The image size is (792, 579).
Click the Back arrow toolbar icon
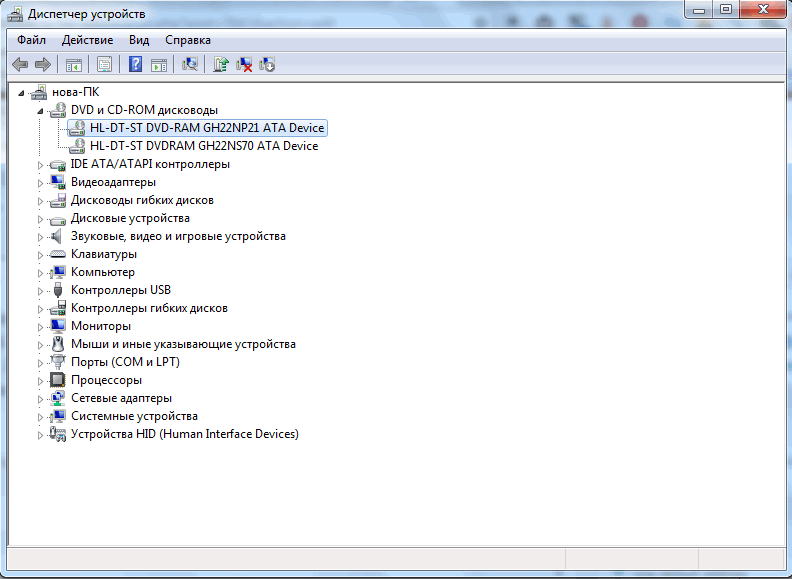[x=20, y=65]
